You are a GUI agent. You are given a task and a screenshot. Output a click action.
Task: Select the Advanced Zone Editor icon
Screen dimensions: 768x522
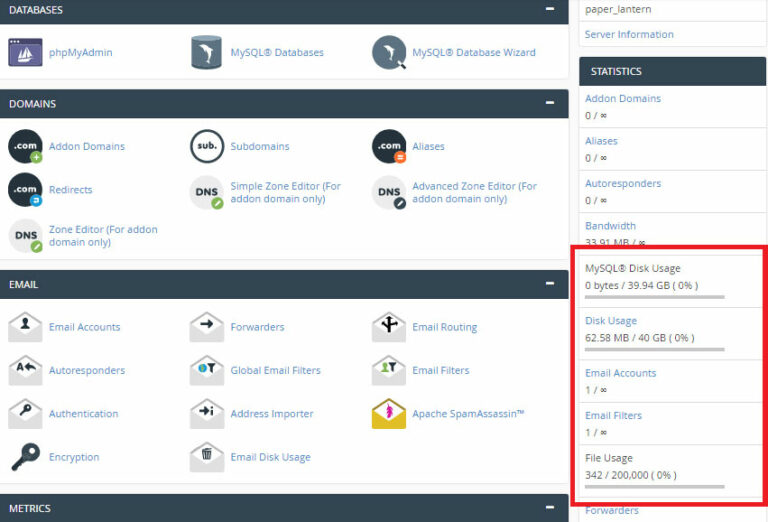point(389,192)
